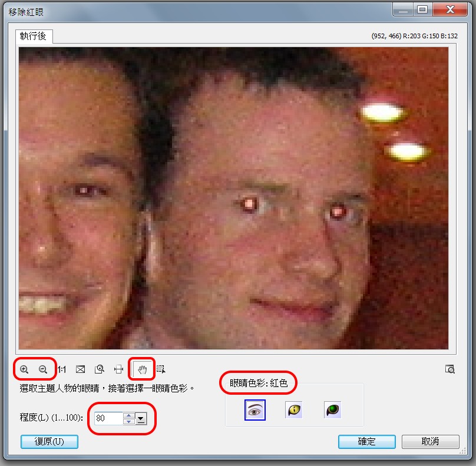Viewport: 476px width, 466px height.
Task: Click the fit-to-width icon
Action: click(118, 369)
